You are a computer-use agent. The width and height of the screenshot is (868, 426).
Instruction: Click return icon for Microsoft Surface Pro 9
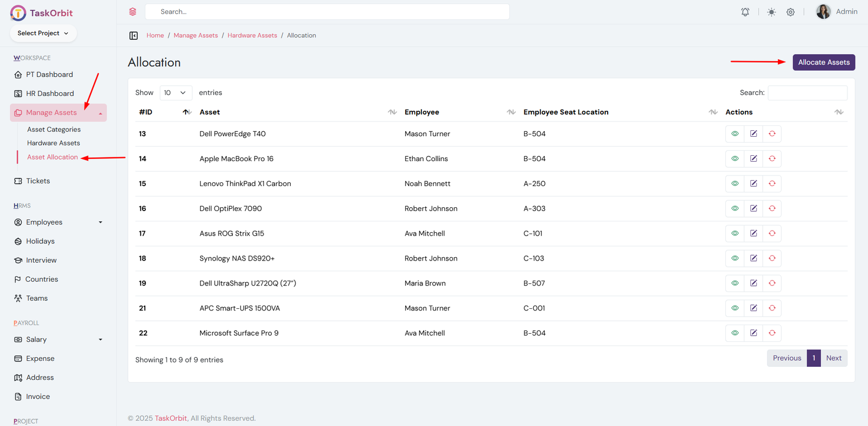click(772, 333)
